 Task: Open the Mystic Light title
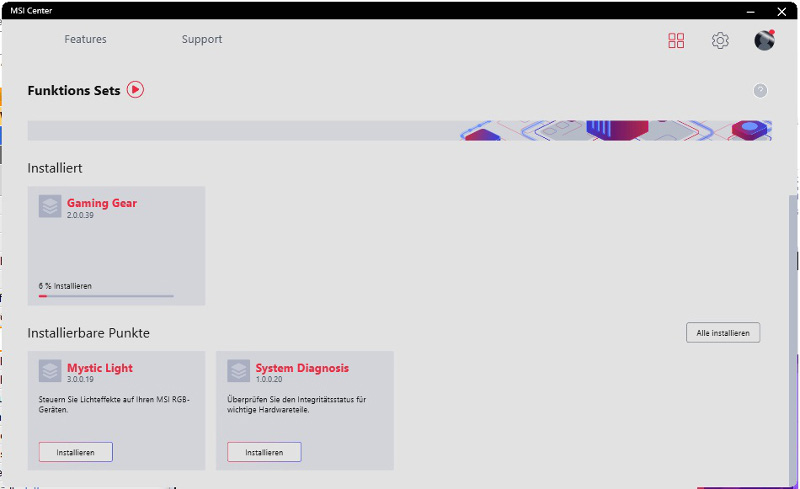coord(100,368)
